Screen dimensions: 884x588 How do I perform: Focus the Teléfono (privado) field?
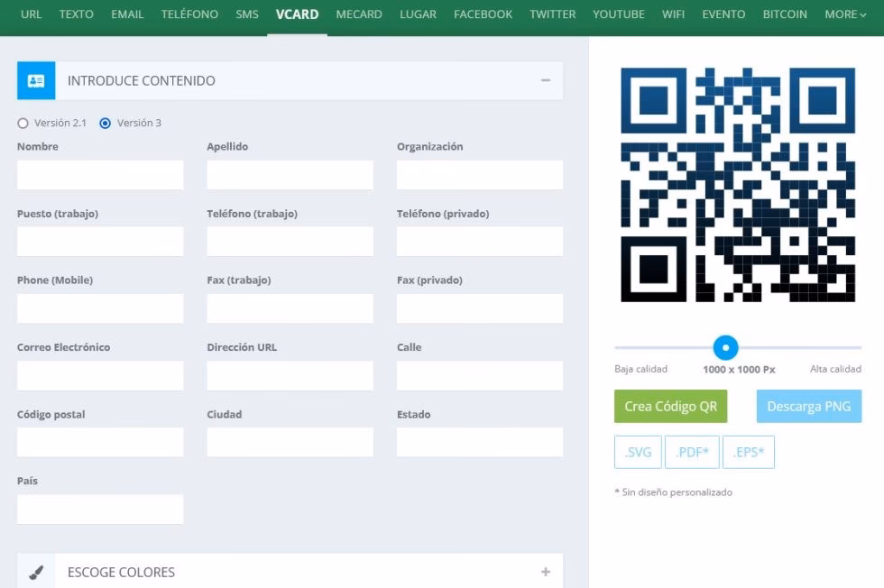coord(480,242)
